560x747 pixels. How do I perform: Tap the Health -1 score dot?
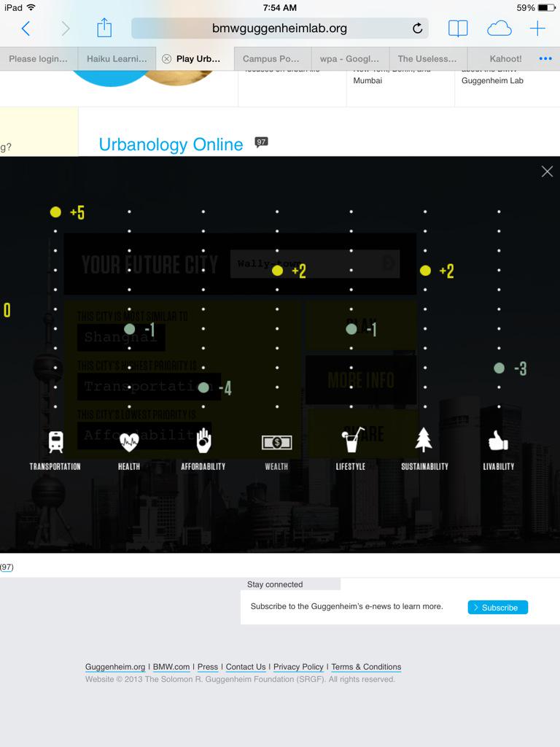click(130, 329)
